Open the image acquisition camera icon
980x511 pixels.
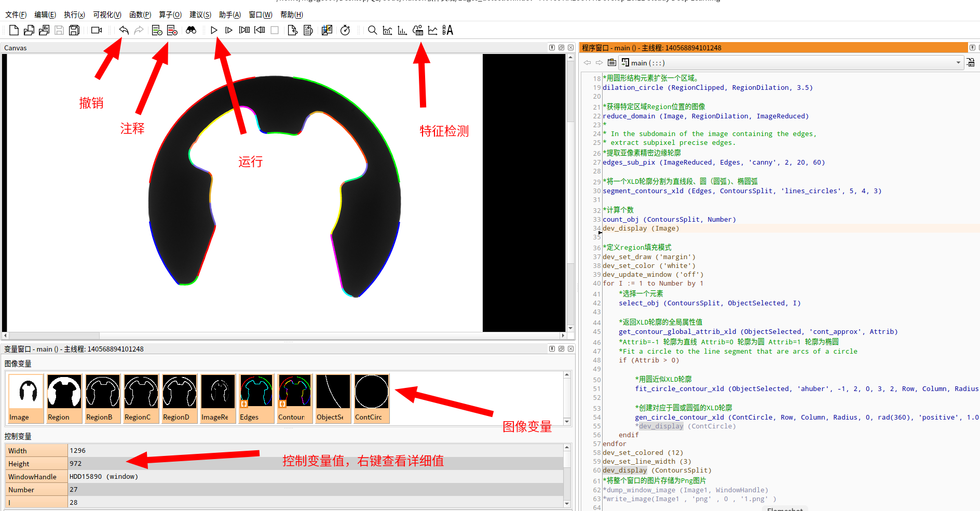(x=97, y=30)
